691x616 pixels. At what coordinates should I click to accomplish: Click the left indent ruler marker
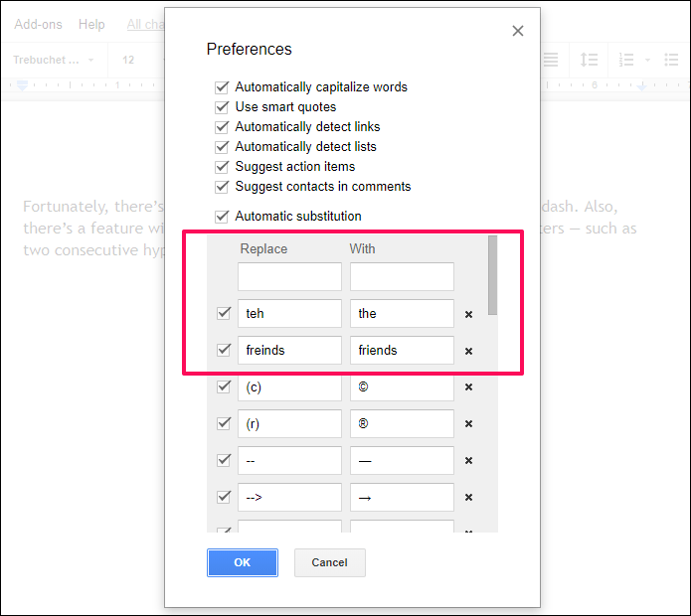(22, 85)
